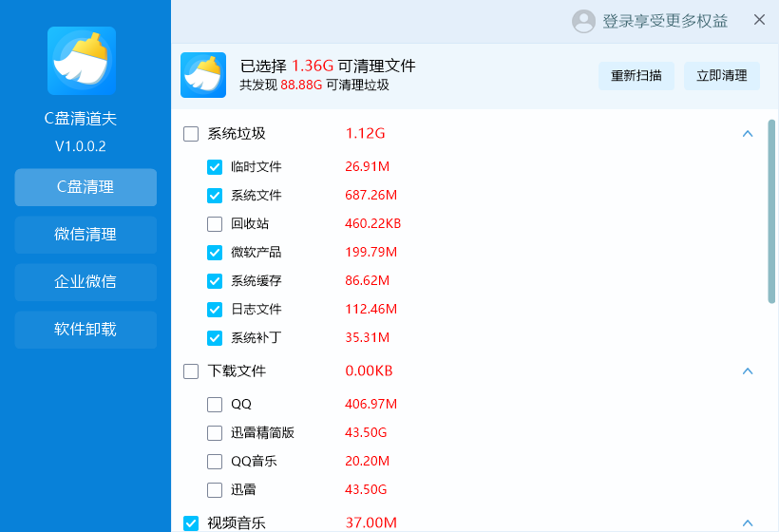779x532 pixels.
Task: Collapse the 视频音乐 section chevron
Action: point(747,522)
